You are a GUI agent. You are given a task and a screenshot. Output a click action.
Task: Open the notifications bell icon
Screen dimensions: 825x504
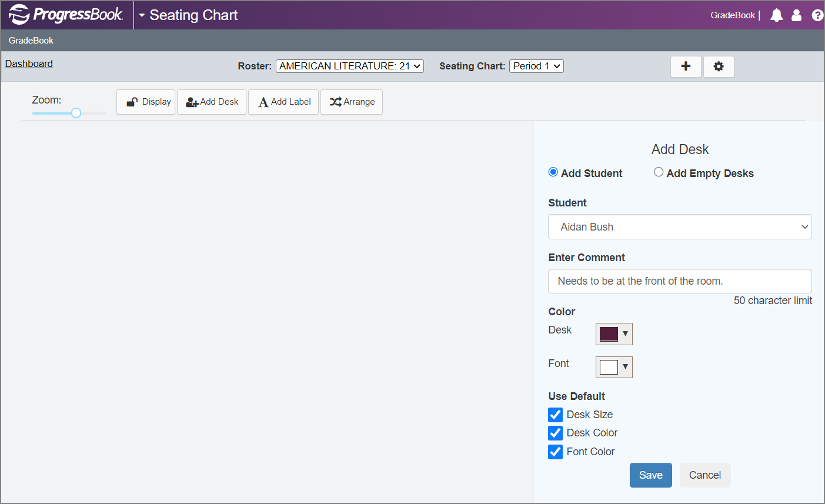(777, 15)
